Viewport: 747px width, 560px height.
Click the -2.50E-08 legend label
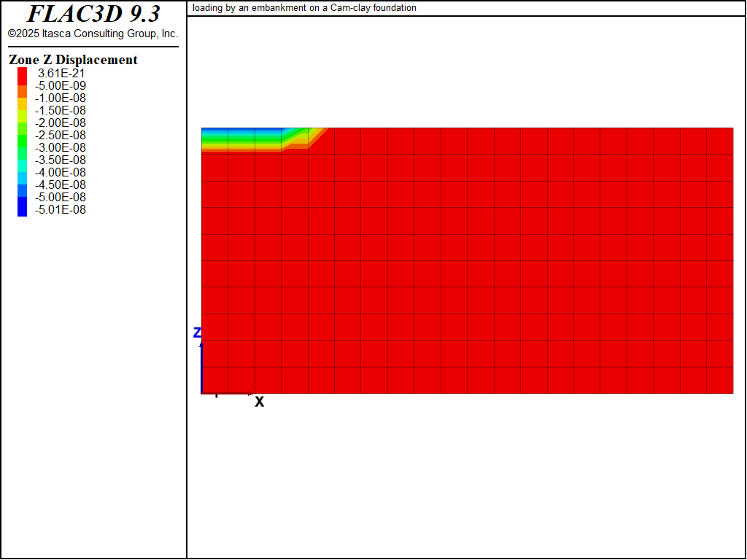pos(61,135)
